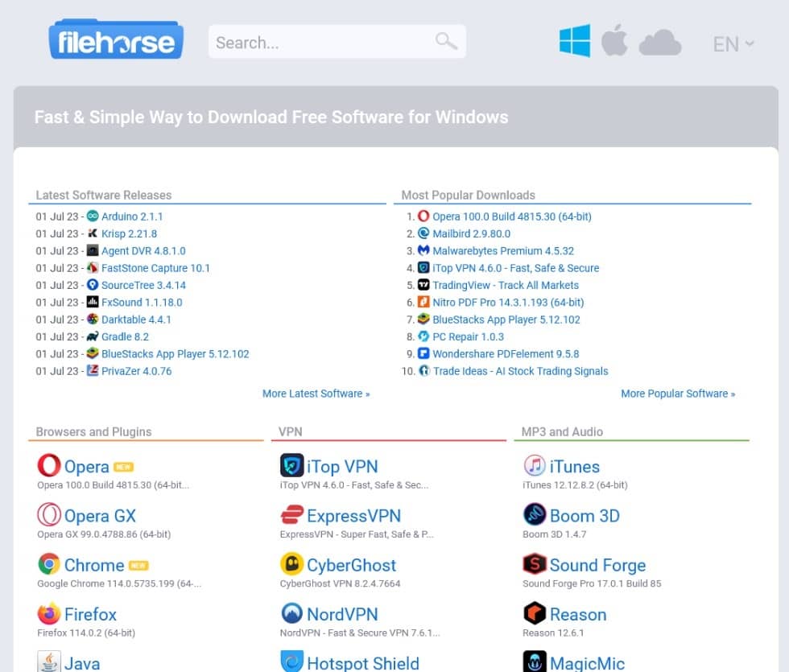This screenshot has width=789, height=672.
Task: Open PC Repair 1.0.3 link
Action: tap(468, 336)
